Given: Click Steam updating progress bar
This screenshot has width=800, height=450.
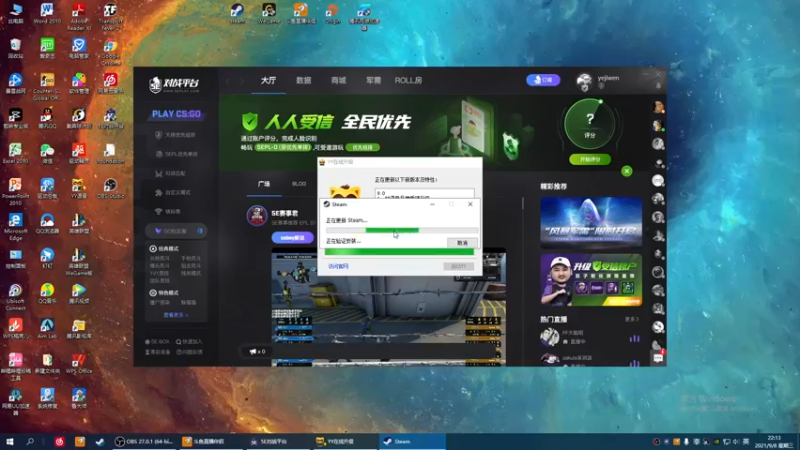Looking at the screenshot, I should (x=402, y=231).
